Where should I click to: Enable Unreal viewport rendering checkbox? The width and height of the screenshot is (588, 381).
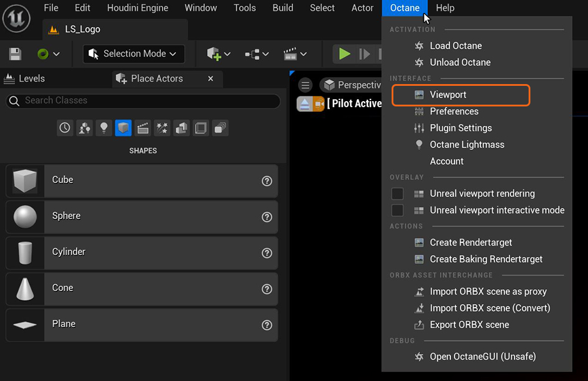pos(397,193)
